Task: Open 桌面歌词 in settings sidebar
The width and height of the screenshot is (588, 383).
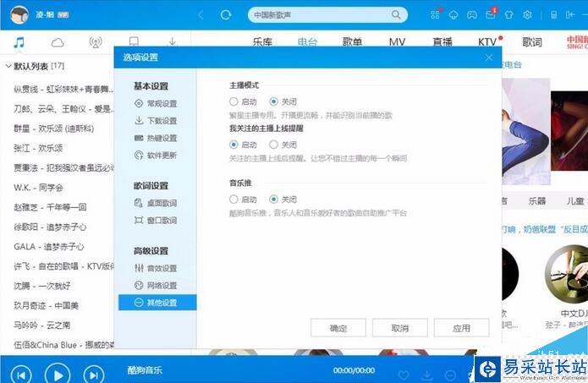Action: 156,203
